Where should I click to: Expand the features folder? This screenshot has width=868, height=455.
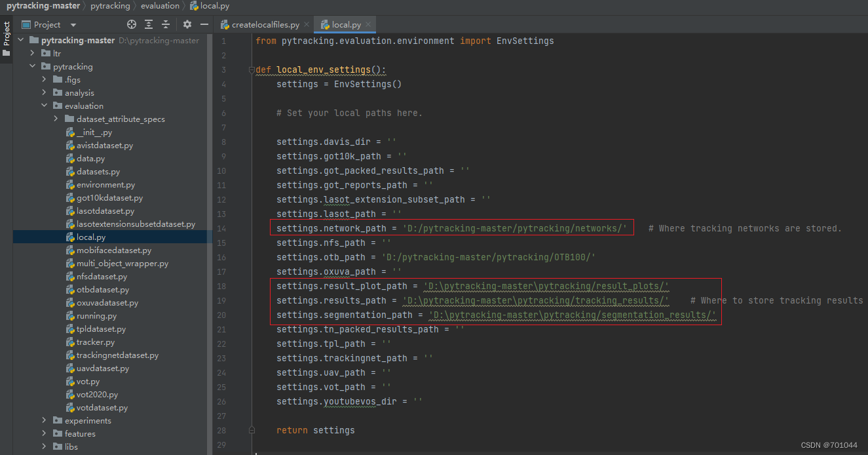point(43,433)
